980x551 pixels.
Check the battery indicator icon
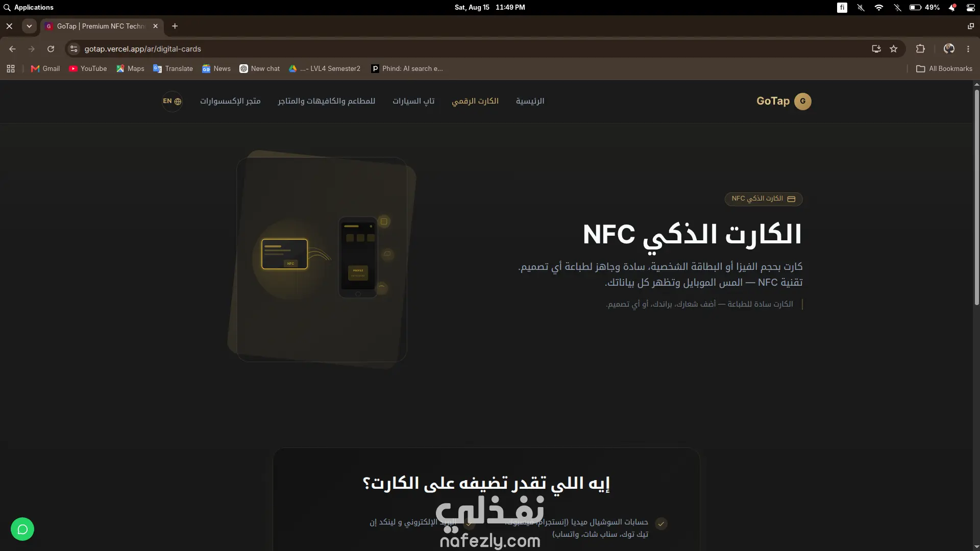click(x=915, y=8)
